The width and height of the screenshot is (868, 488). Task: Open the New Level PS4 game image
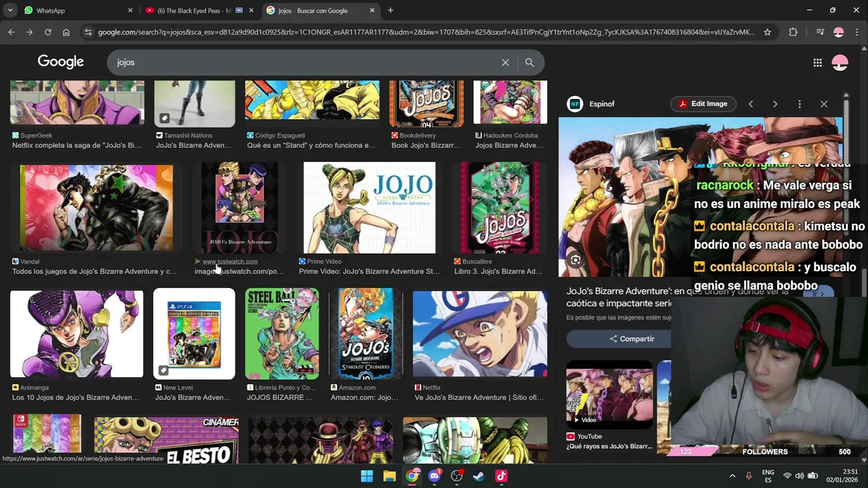[x=194, y=333]
